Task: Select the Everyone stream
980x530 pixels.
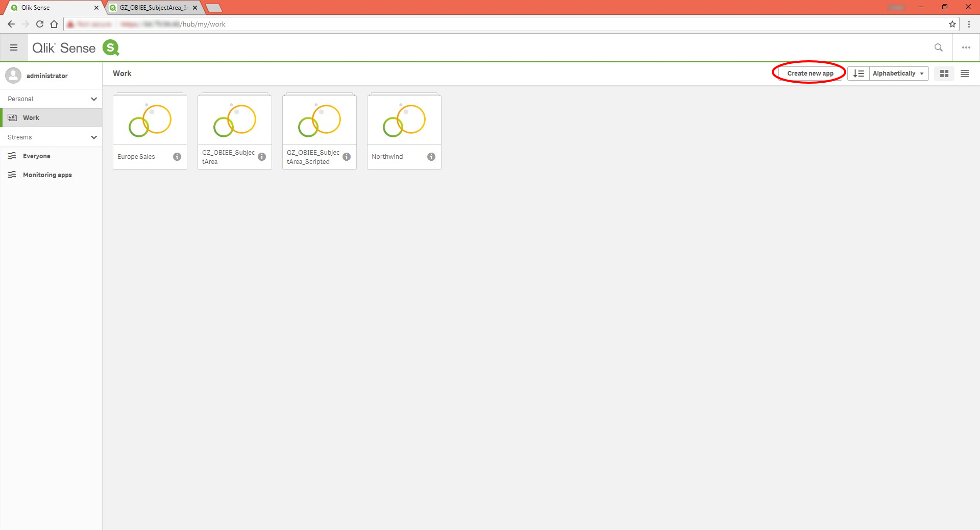Action: (51, 156)
